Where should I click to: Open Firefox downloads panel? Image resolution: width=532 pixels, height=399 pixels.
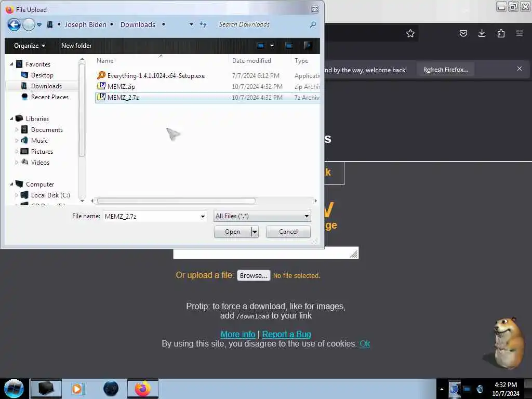pos(482,33)
